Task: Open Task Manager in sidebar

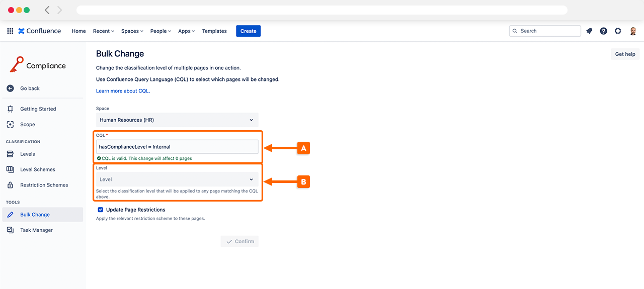Action: (36, 230)
